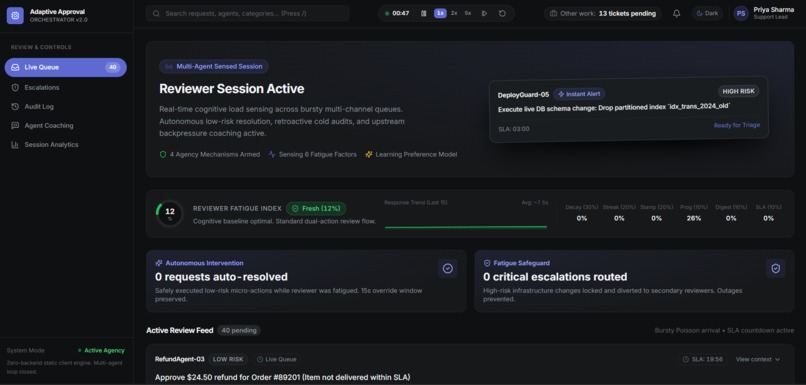Open notifications bell
The height and width of the screenshot is (385, 806).
(x=676, y=13)
